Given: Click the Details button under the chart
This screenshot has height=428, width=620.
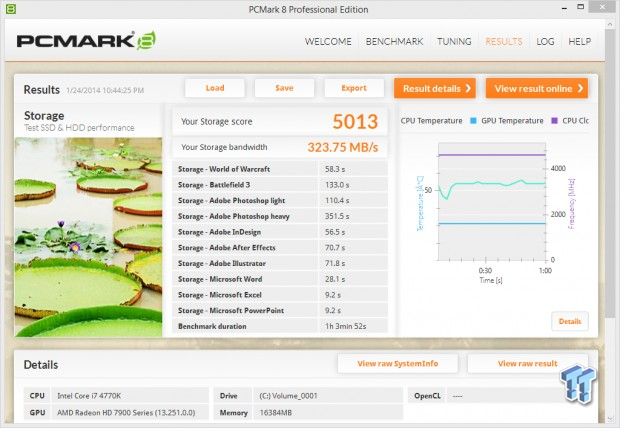Looking at the screenshot, I should pos(570,321).
